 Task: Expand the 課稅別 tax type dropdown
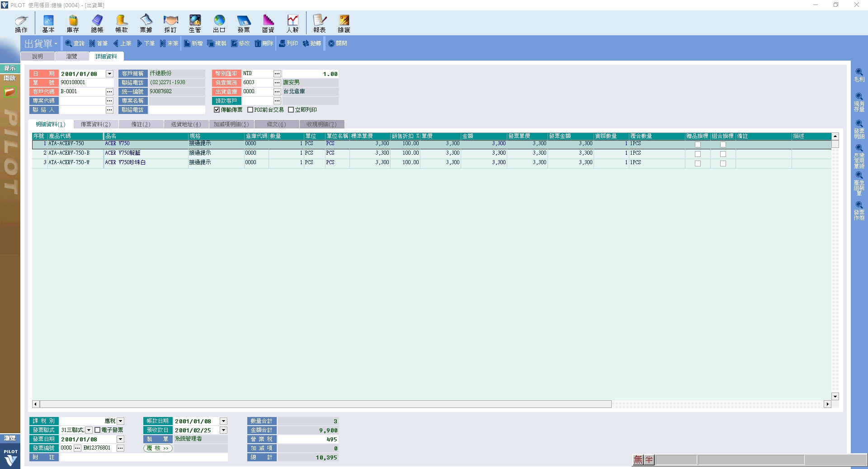tap(120, 421)
